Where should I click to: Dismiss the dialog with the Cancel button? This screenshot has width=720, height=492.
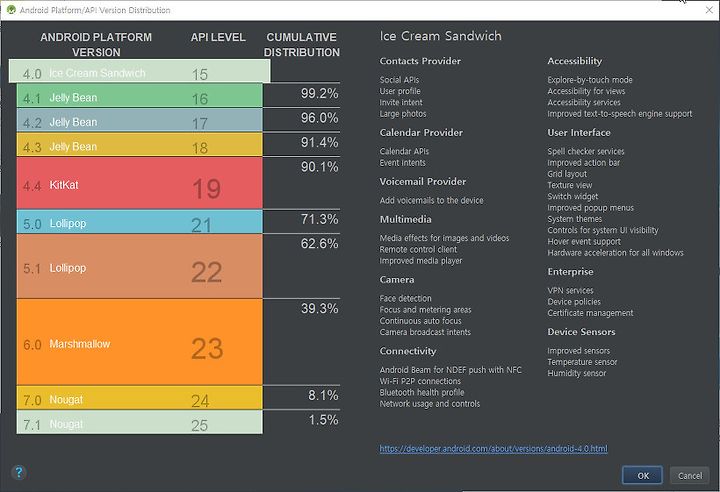(x=690, y=475)
